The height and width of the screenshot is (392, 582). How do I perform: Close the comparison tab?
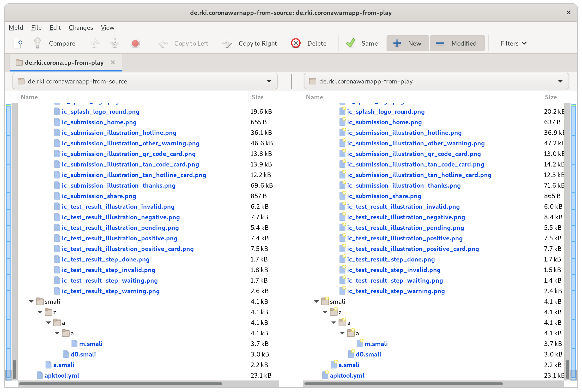(x=113, y=62)
